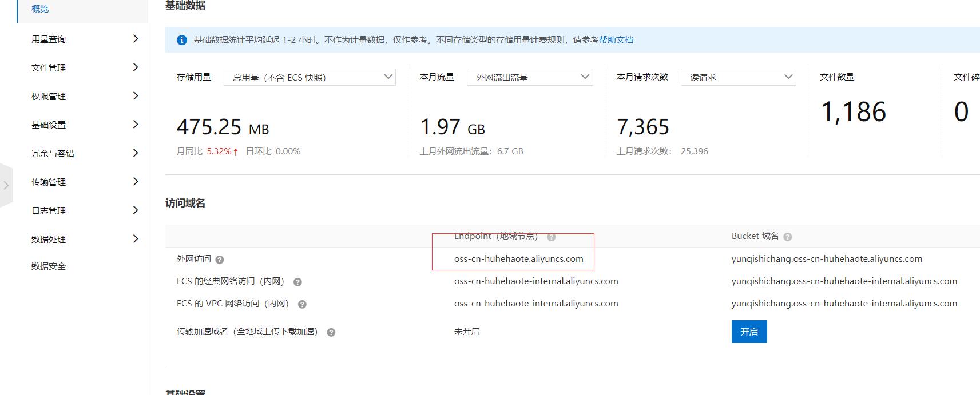Open 数据处理 in the sidebar
Image resolution: width=980 pixels, height=395 pixels.
pyautogui.click(x=49, y=239)
